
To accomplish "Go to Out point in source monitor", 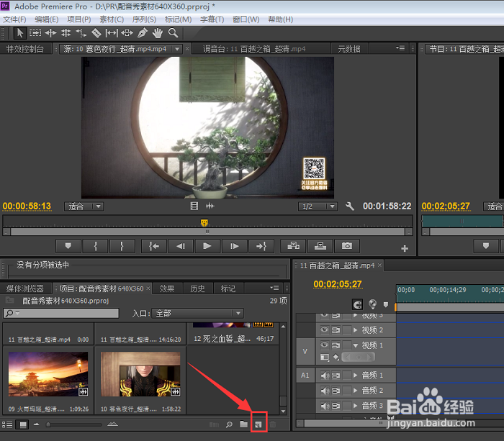I will point(261,246).
